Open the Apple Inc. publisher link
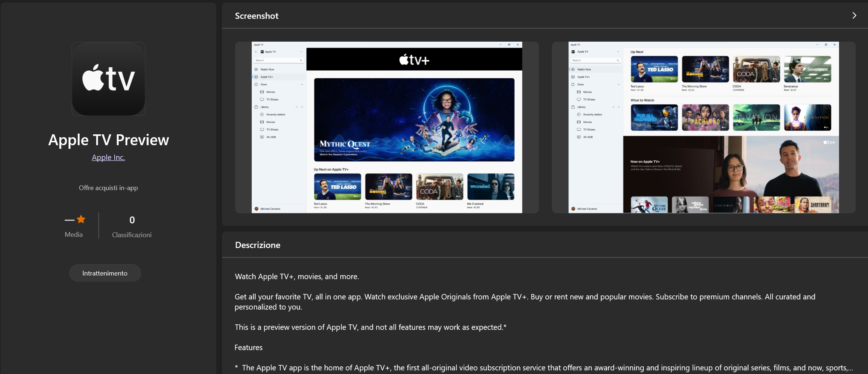868x374 pixels. click(x=108, y=157)
